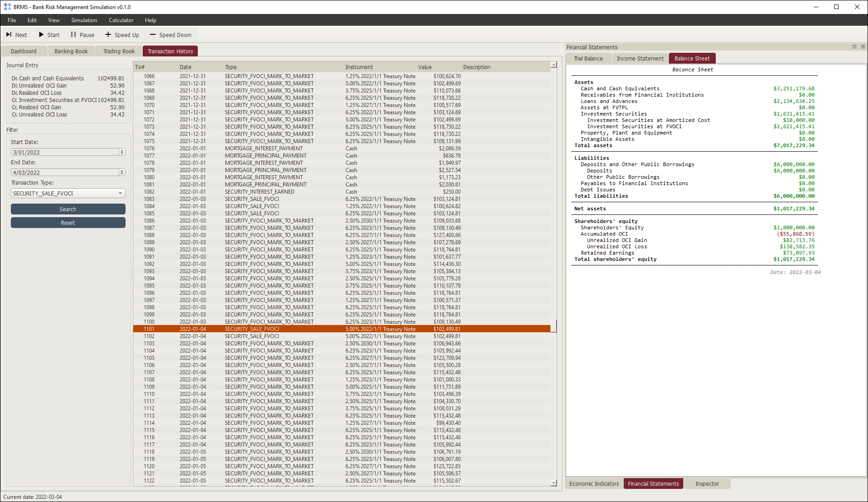This screenshot has height=502, width=868.
Task: Switch to the Dashboard tab
Action: 23,51
